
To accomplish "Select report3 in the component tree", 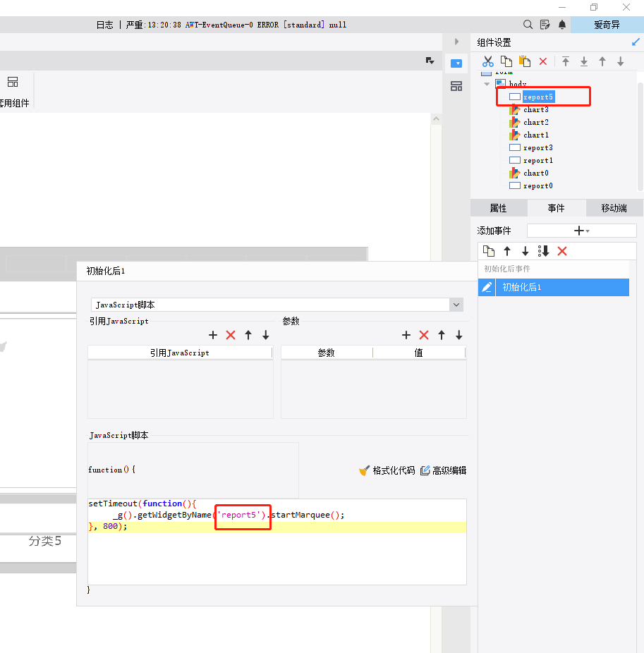I will 537,148.
